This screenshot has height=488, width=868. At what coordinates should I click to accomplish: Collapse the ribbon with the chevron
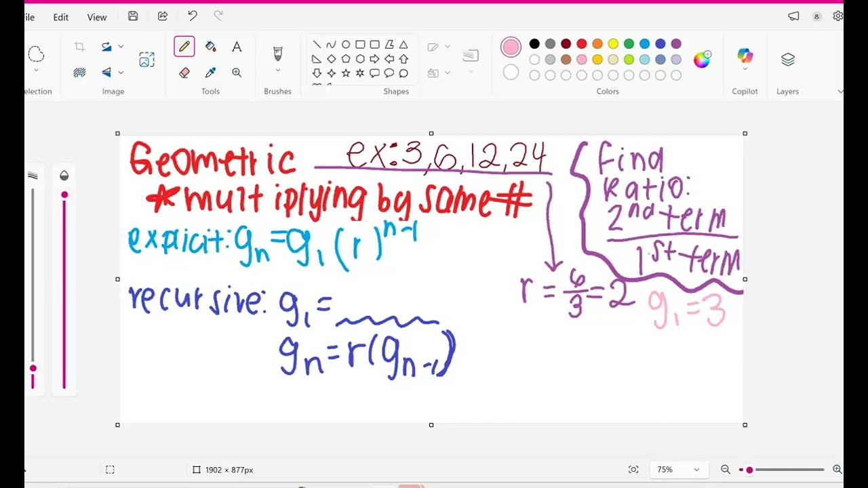[x=840, y=91]
